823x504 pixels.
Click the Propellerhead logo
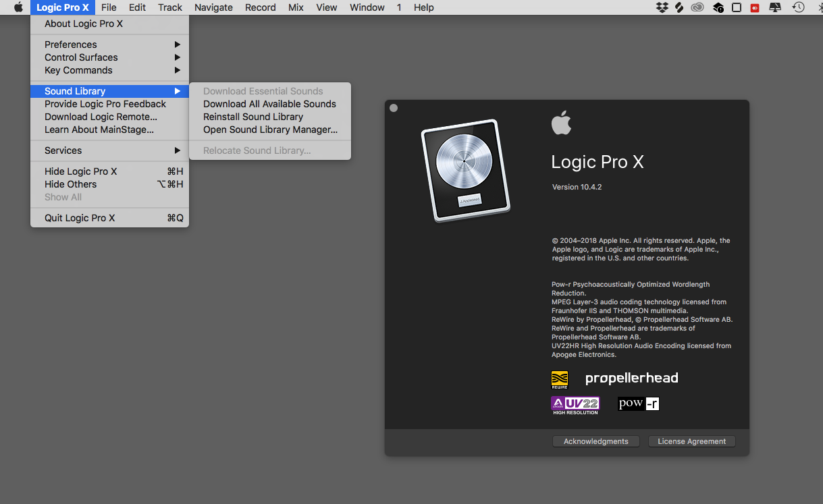pyautogui.click(x=631, y=379)
